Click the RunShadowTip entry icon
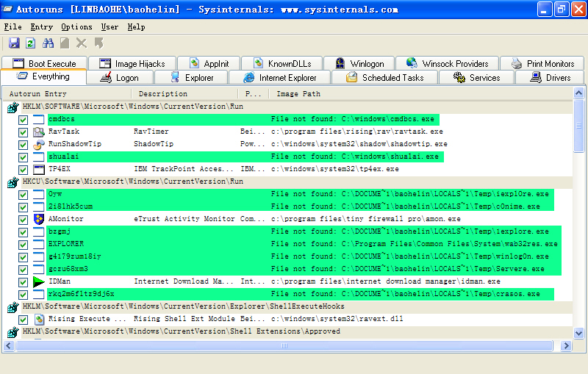The height and width of the screenshot is (374, 588). point(39,144)
